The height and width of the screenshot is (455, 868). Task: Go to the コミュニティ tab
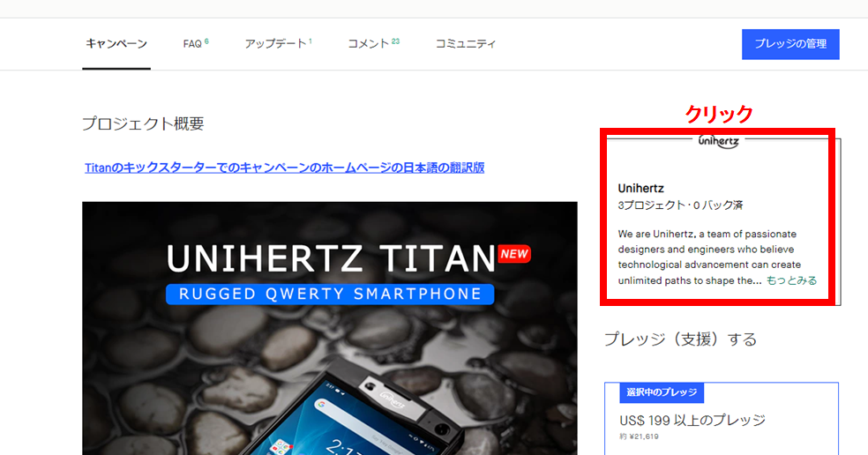466,43
